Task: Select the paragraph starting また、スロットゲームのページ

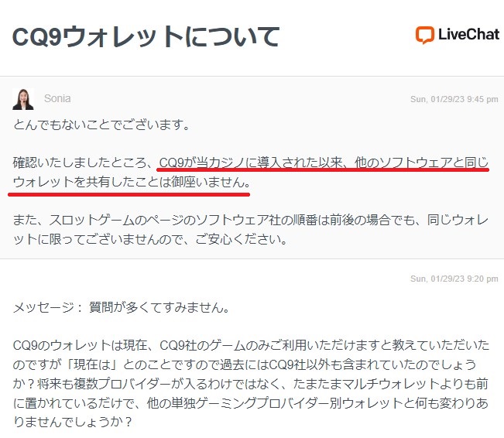Action: [251, 229]
